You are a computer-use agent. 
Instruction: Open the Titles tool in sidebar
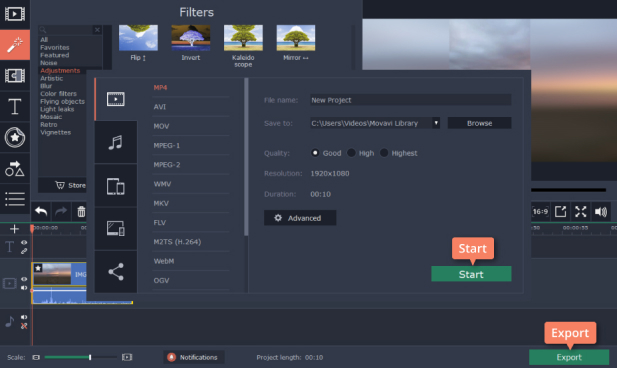(15, 106)
